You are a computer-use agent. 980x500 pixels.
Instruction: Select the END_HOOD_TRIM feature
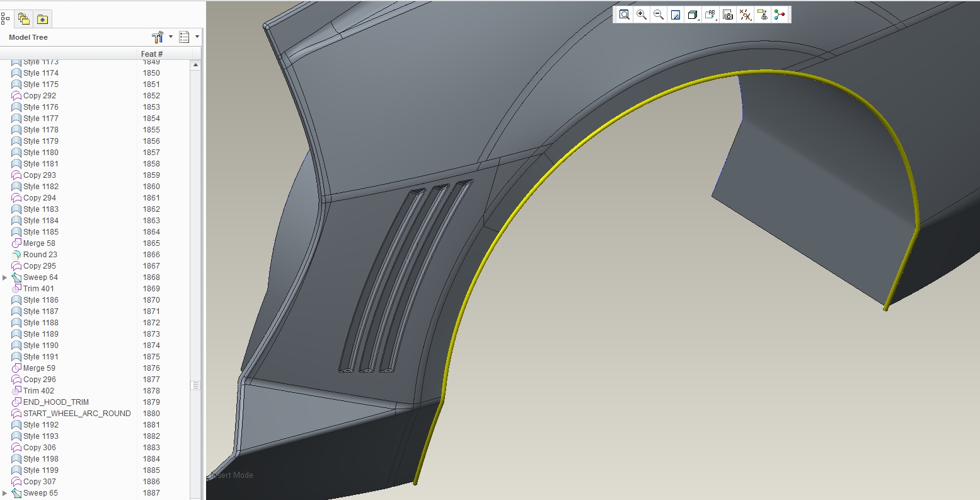pos(56,402)
